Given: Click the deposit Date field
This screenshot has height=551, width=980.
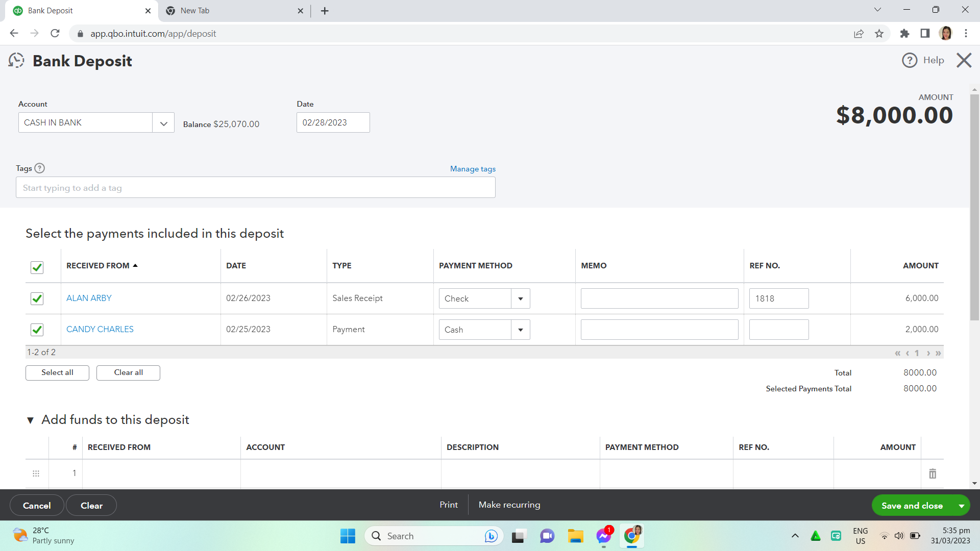Looking at the screenshot, I should tap(333, 122).
